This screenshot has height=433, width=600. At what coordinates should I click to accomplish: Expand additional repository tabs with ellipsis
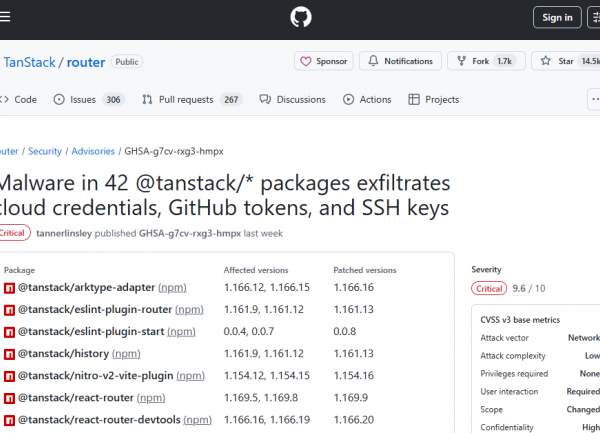tap(594, 99)
